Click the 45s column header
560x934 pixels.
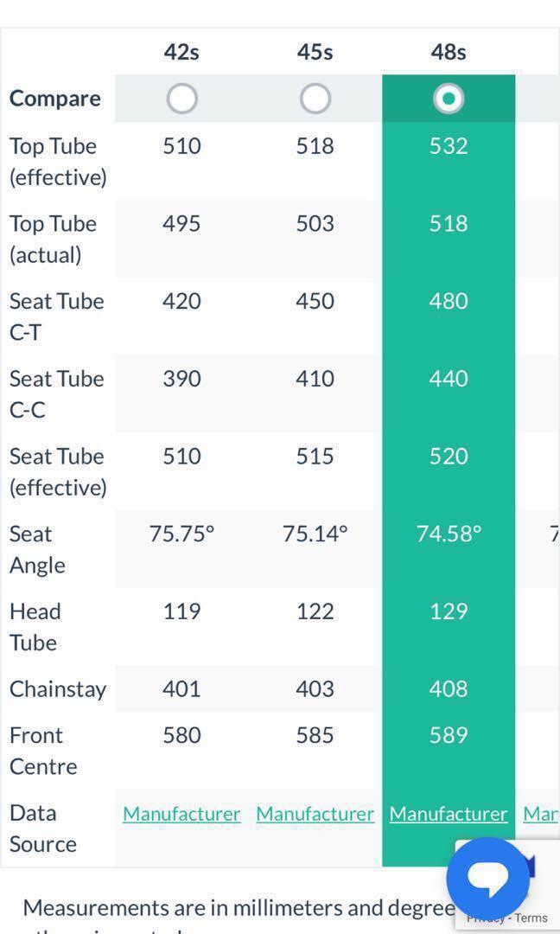(x=315, y=53)
